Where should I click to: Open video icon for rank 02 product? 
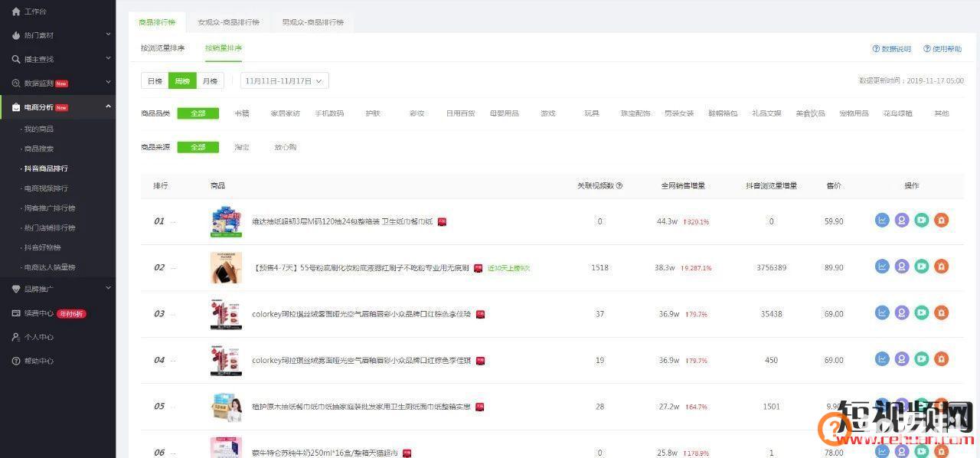[922, 267]
